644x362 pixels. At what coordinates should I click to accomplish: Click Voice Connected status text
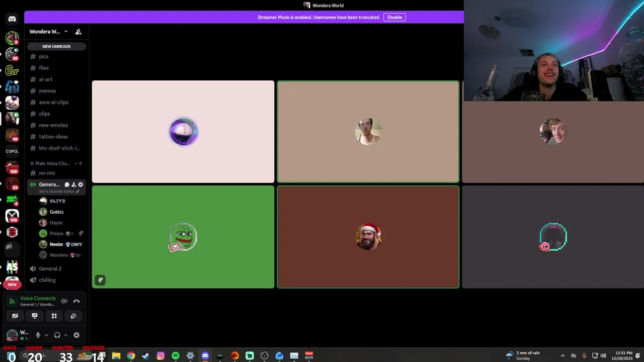click(38, 298)
